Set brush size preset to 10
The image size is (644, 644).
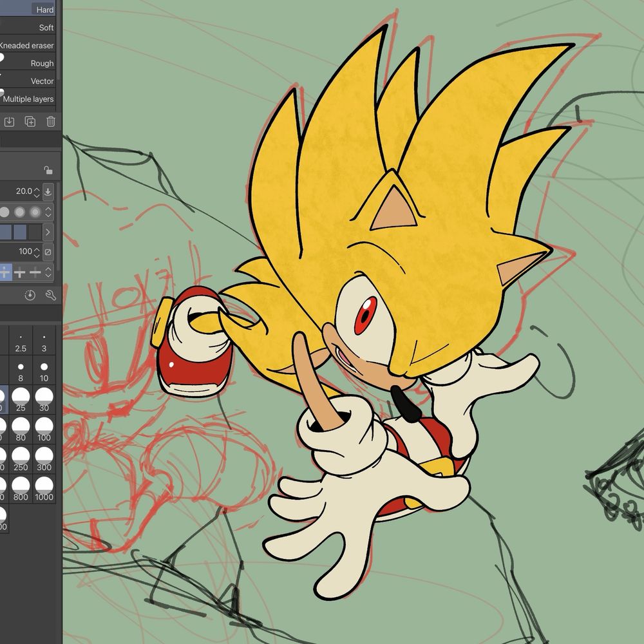pyautogui.click(x=44, y=370)
